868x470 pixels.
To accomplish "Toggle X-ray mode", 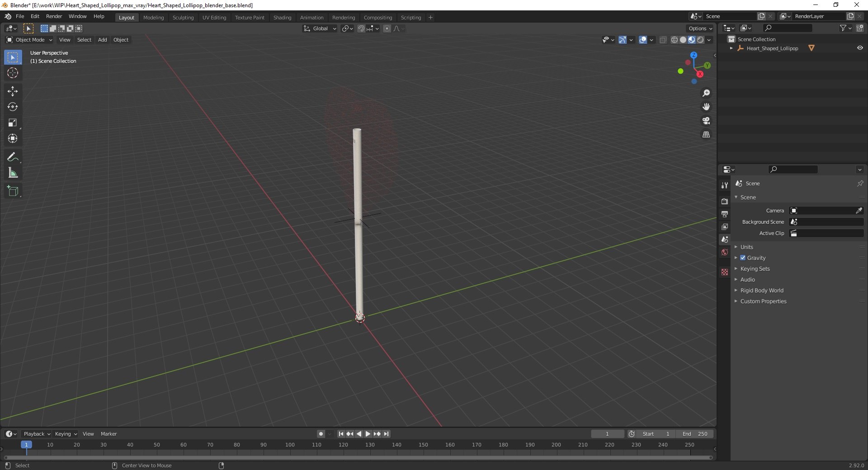I will (x=663, y=40).
